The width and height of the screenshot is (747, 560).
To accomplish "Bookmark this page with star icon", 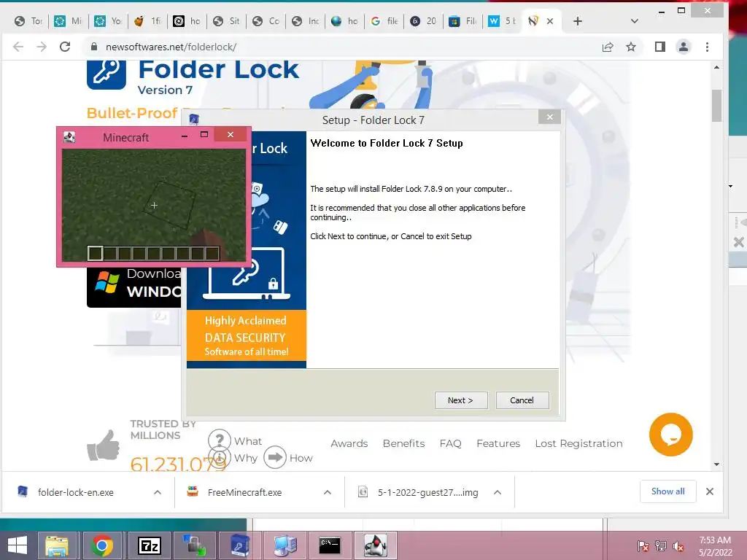I will tap(631, 47).
